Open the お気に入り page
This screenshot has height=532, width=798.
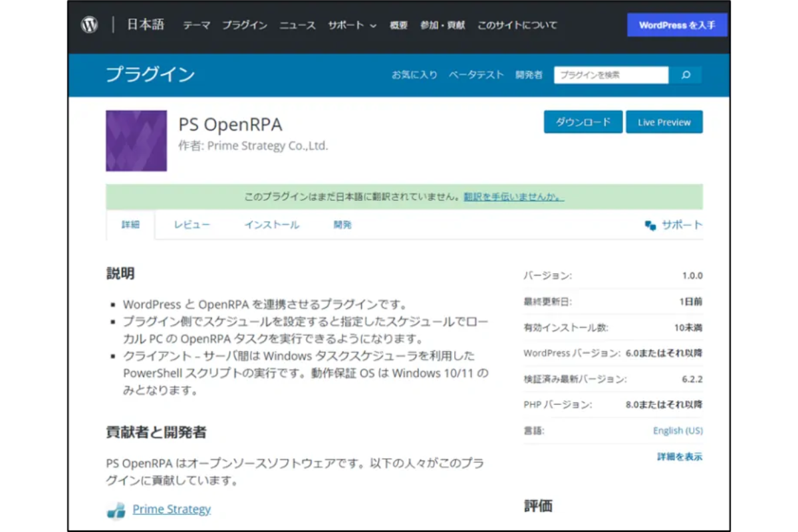(x=416, y=74)
